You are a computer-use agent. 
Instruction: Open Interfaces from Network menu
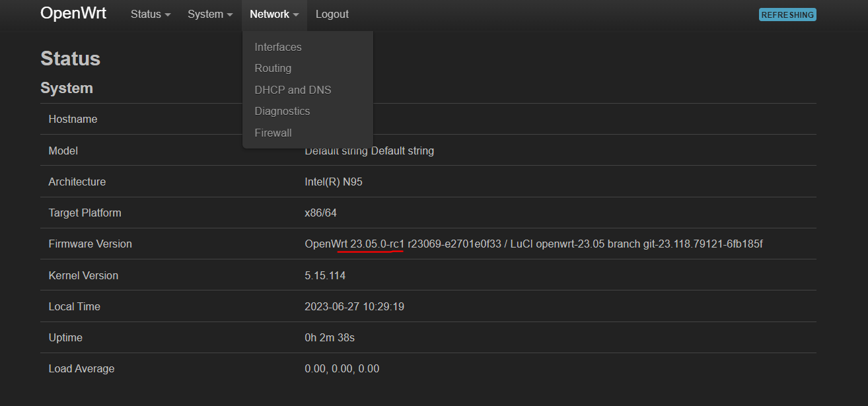tap(278, 47)
